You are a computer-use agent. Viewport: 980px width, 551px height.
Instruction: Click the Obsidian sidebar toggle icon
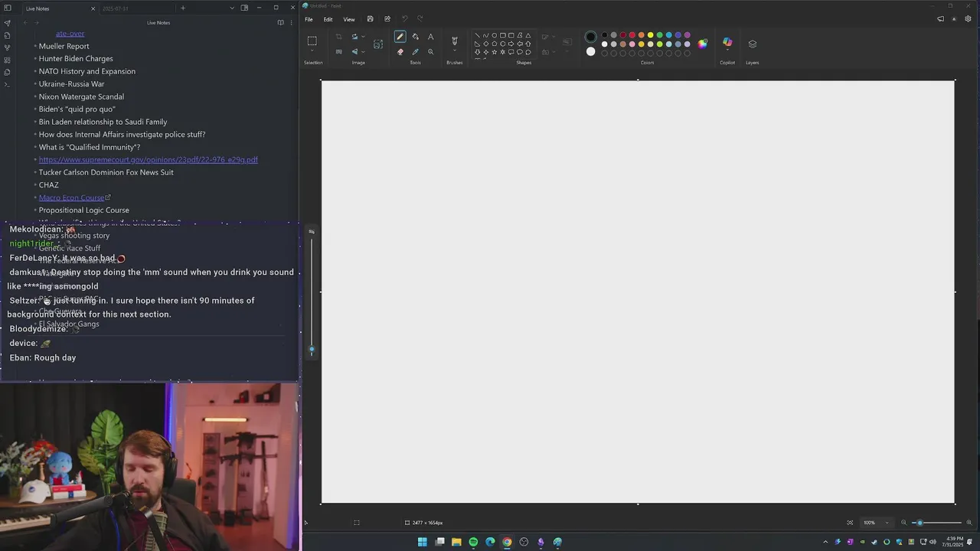tap(8, 8)
